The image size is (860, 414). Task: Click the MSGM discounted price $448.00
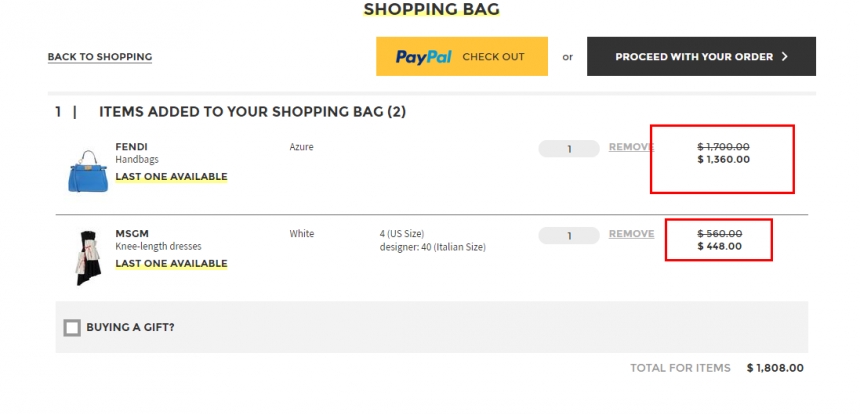(x=720, y=246)
